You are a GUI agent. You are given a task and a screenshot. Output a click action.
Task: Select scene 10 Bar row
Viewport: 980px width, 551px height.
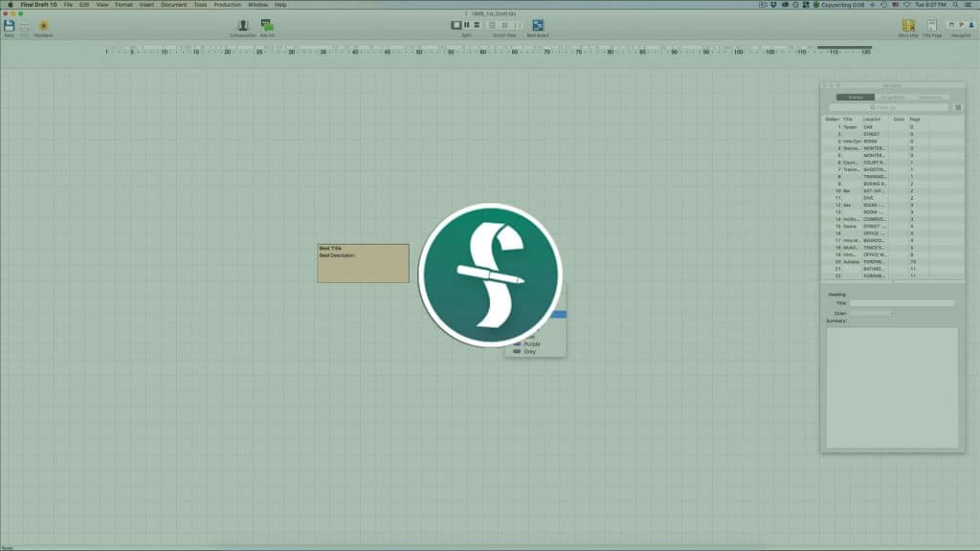pos(893,190)
